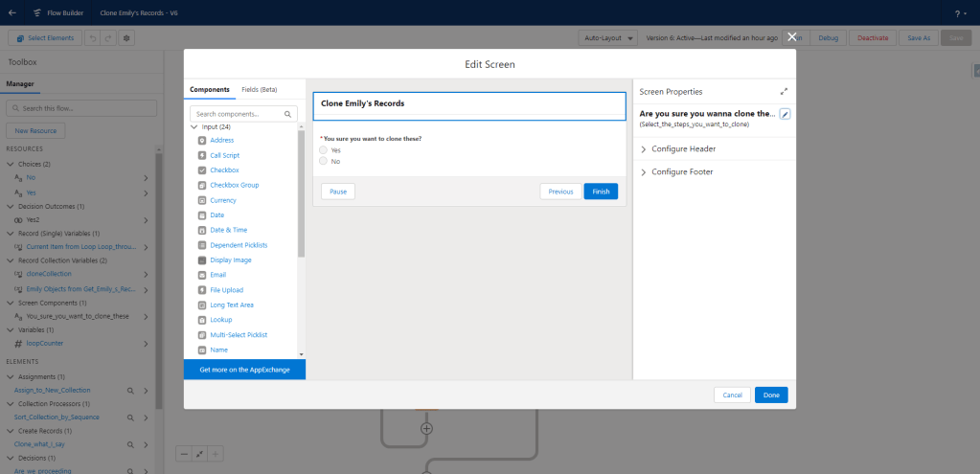
Task: Collapse the Input (24) component group
Action: [x=194, y=126]
